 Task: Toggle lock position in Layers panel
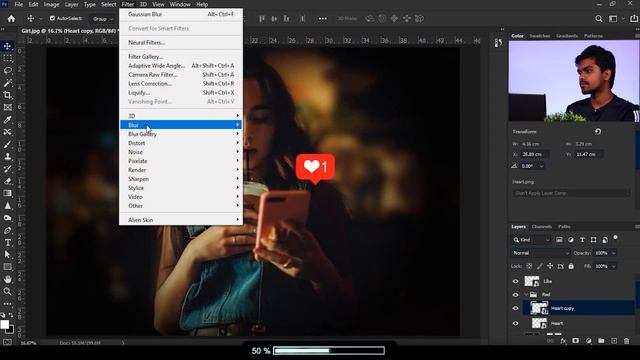tap(550, 266)
